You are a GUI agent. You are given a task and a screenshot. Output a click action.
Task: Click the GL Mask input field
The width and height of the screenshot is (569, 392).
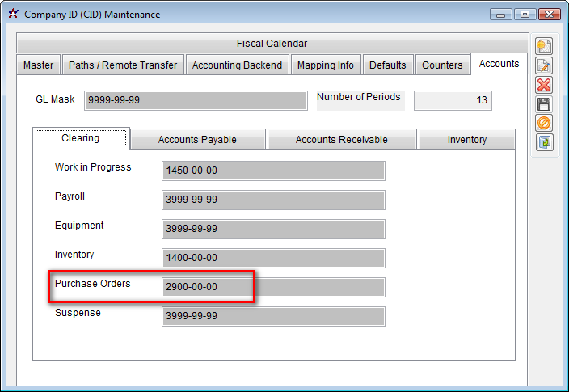[x=195, y=100]
